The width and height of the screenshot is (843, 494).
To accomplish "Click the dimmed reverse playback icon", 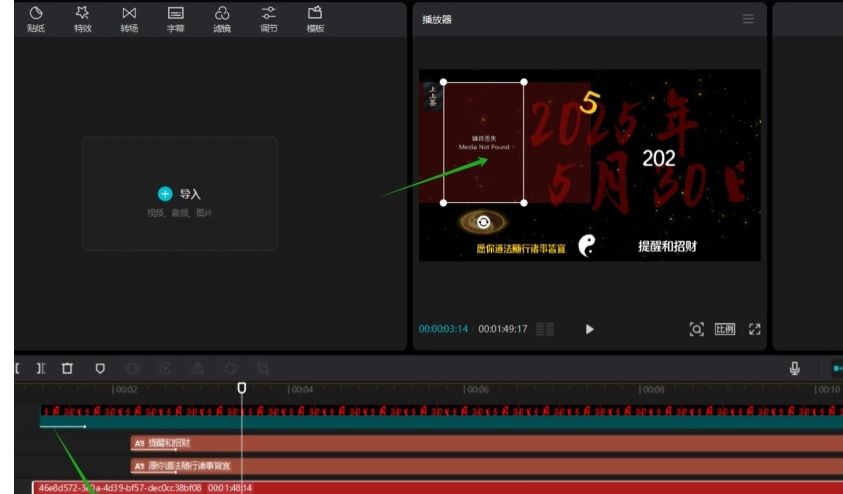I will click(165, 368).
